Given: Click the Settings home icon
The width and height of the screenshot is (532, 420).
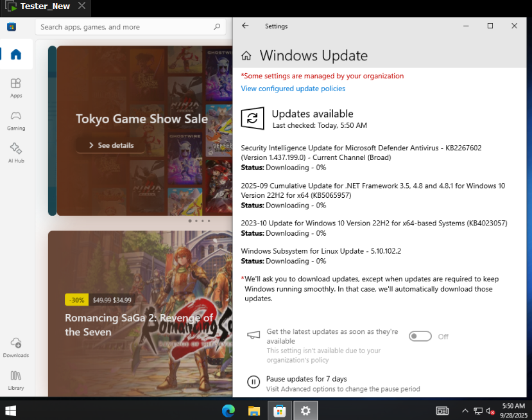Looking at the screenshot, I should pos(246,56).
